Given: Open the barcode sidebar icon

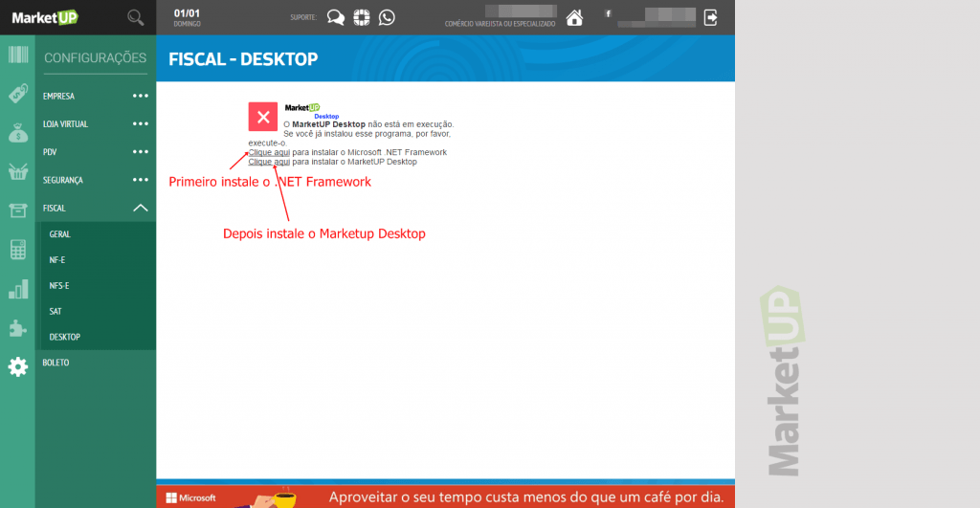Looking at the screenshot, I should click(17, 54).
